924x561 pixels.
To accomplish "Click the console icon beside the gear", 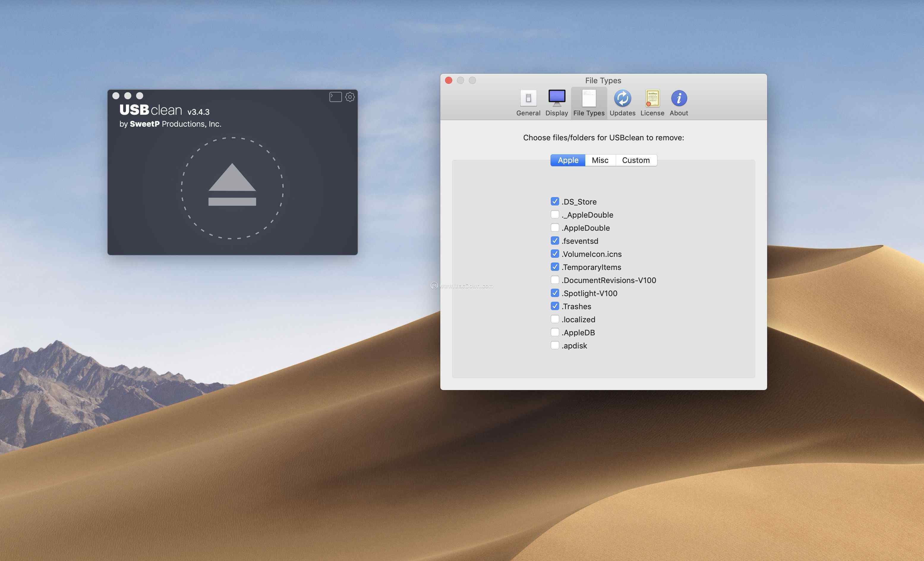I will [x=335, y=97].
